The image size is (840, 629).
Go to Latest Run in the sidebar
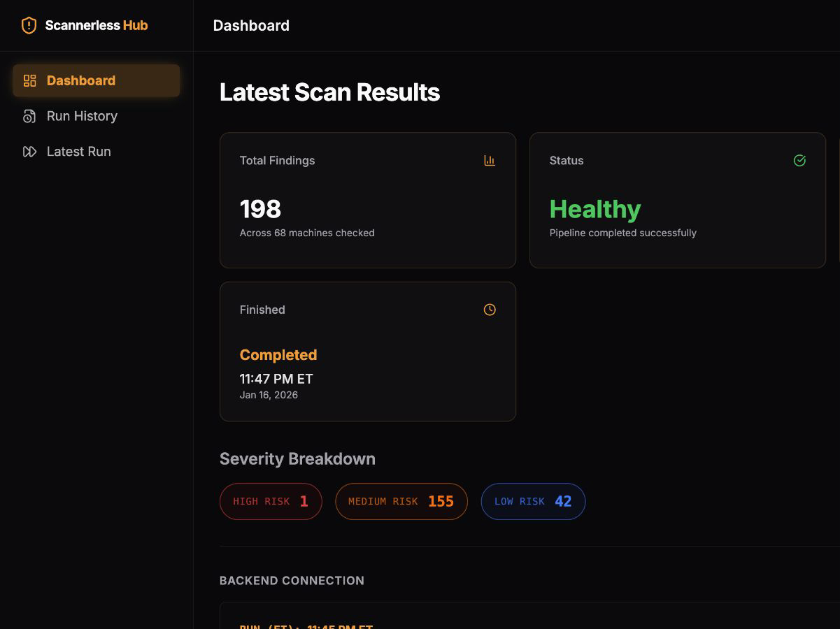[97, 152]
